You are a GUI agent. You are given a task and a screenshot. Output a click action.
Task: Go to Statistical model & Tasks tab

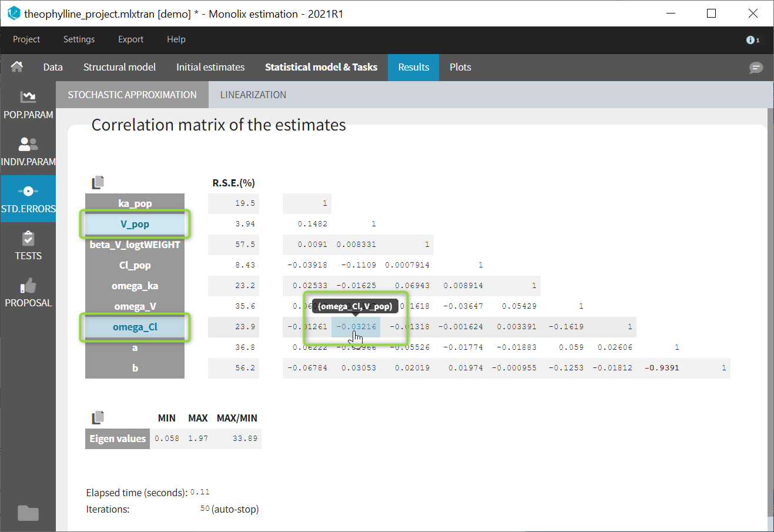coord(321,67)
